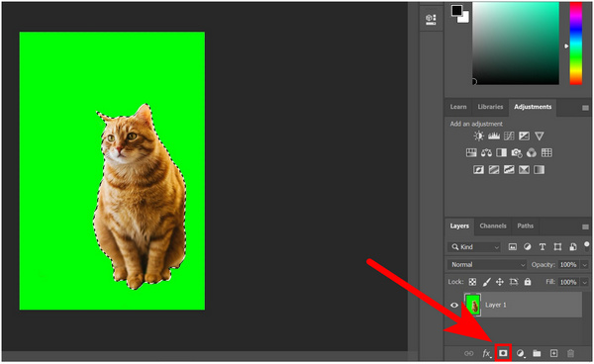Add a Selective Color adjustment

[524, 170]
